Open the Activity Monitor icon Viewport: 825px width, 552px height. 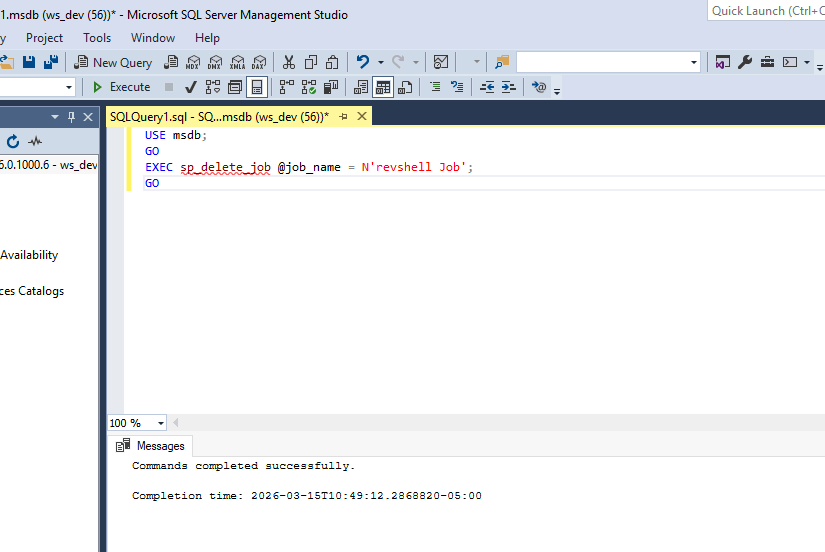coord(441,62)
